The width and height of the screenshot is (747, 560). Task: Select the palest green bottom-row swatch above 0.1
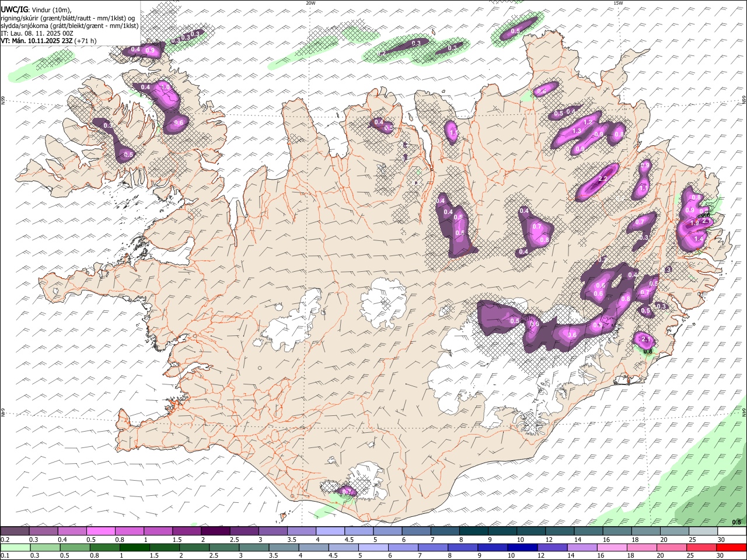15,548
